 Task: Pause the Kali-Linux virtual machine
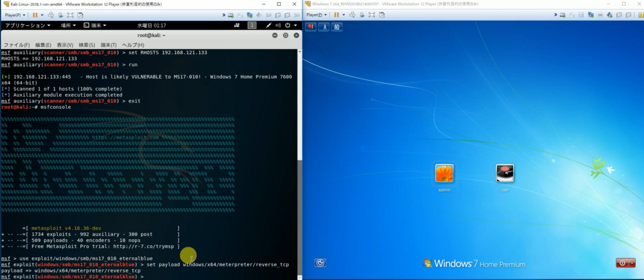click(35, 15)
